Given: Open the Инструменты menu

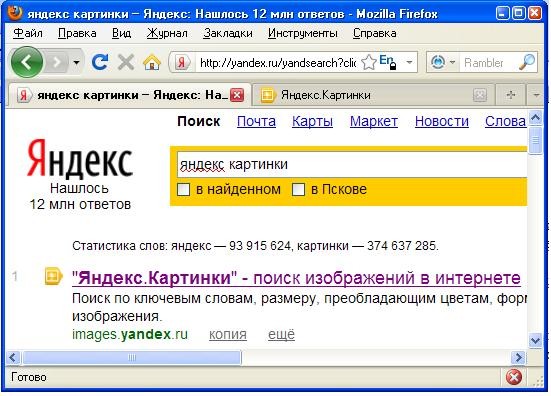Looking at the screenshot, I should 303,33.
